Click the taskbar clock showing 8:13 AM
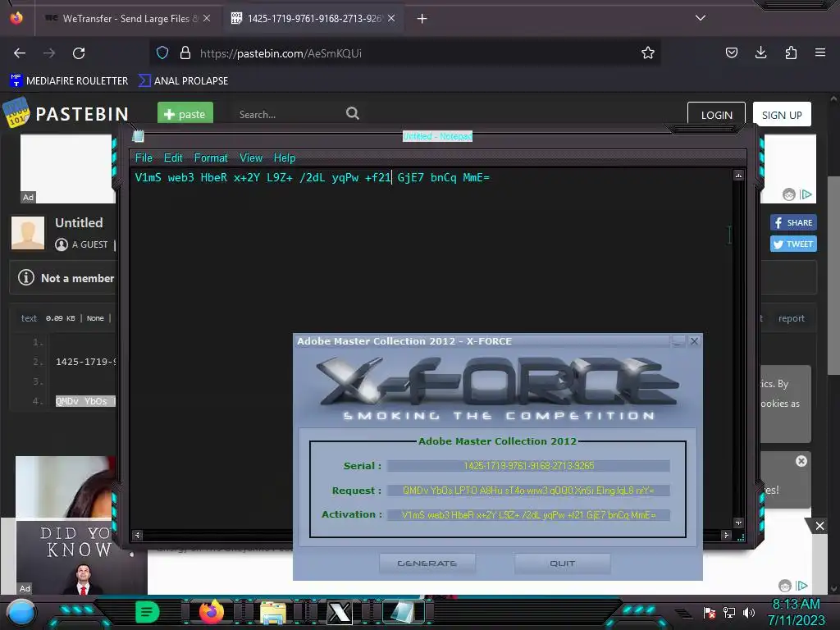Image resolution: width=840 pixels, height=630 pixels. point(796,612)
